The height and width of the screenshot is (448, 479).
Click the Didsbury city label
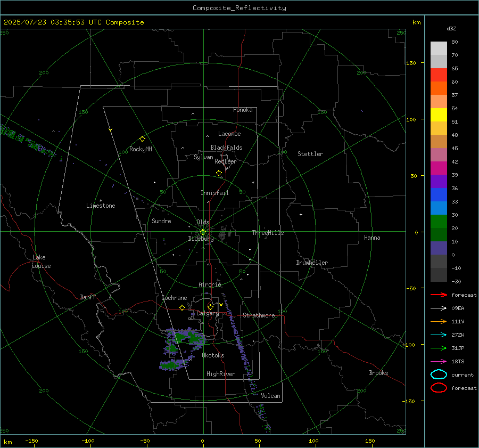coord(201,239)
